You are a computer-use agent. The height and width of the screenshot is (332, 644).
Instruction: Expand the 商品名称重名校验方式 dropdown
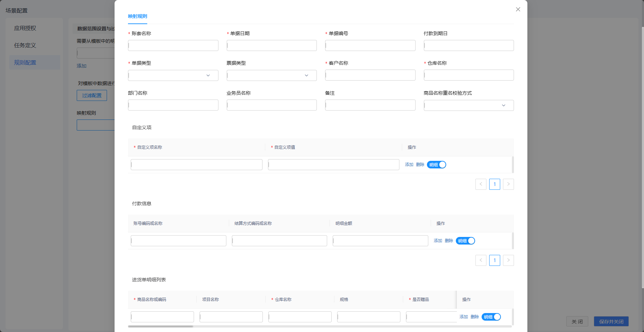tap(469, 105)
